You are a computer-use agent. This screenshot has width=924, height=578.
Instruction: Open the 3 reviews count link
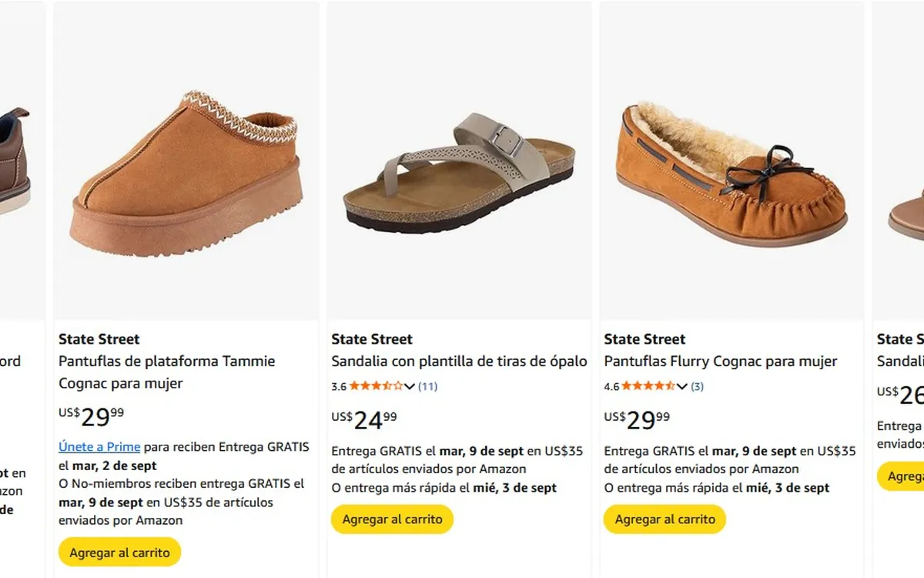pyautogui.click(x=697, y=386)
